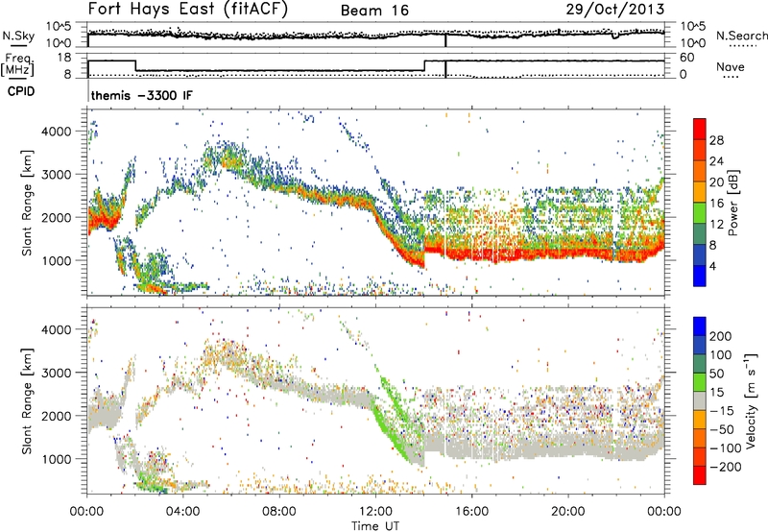Click the "16" tick on Power colorbar
768x532 pixels.
pos(716,204)
